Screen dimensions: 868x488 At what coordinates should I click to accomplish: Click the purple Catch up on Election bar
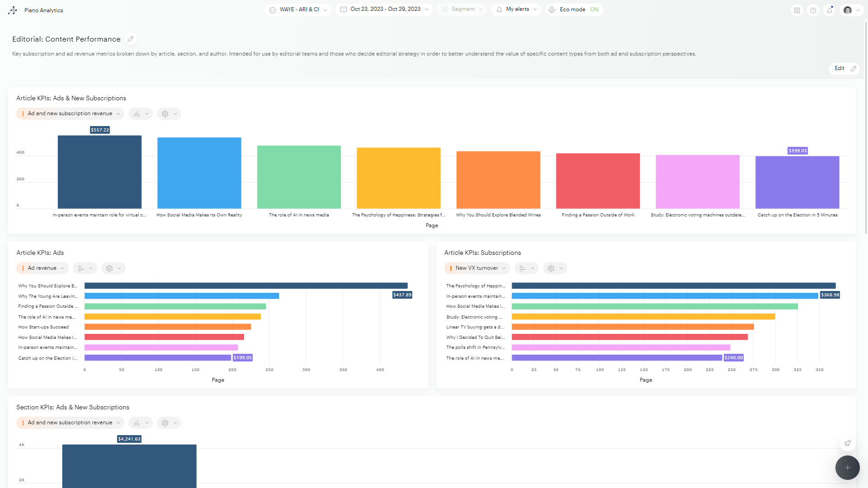pos(797,183)
